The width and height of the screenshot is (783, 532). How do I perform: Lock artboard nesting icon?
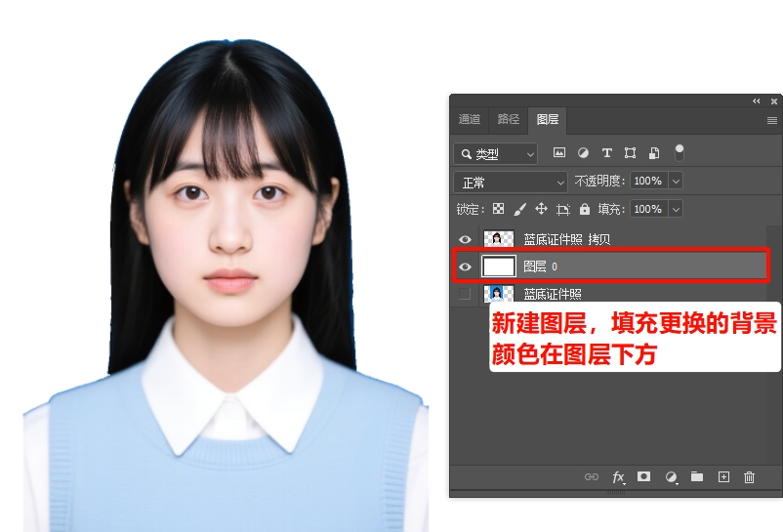[x=562, y=209]
